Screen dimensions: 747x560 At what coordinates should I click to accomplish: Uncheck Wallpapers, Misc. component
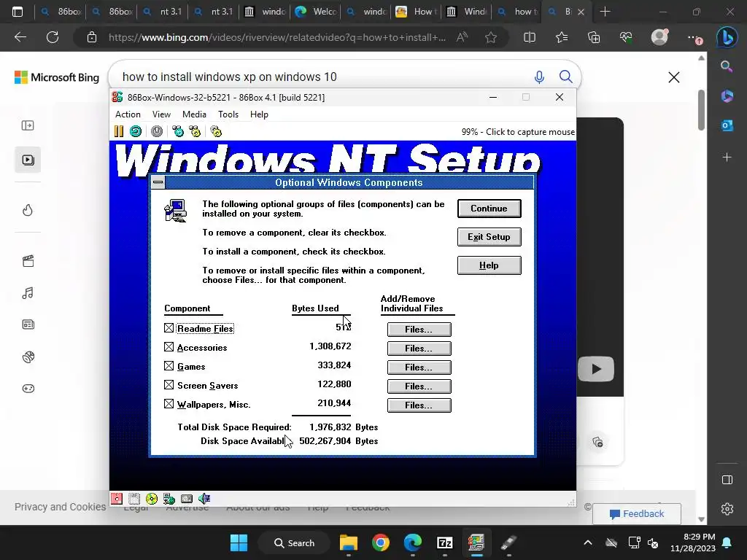169,404
